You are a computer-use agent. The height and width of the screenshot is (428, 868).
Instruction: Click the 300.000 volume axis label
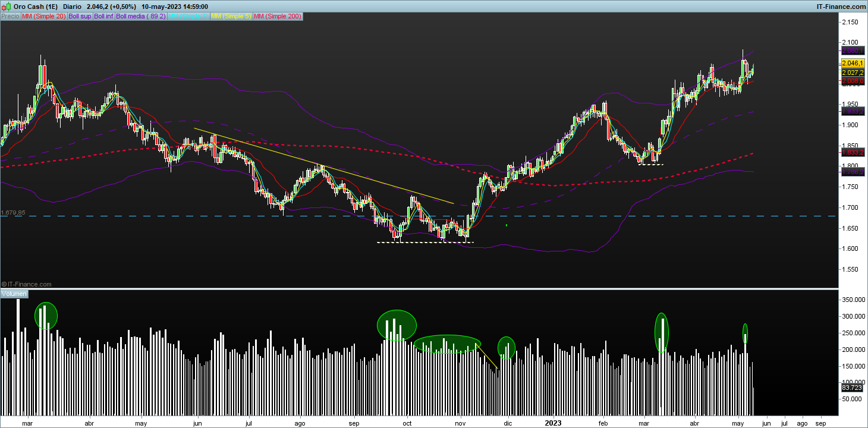coord(853,316)
